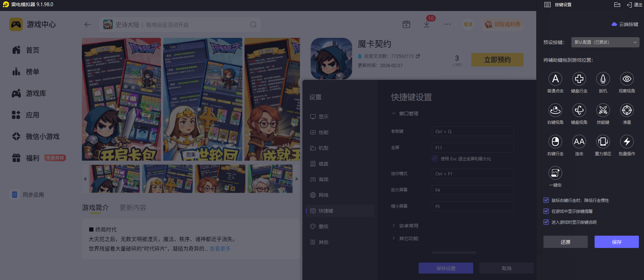Screen dimensions: 644x280
Task: Go to 首页 in game center sidebar
Action: pos(26,50)
